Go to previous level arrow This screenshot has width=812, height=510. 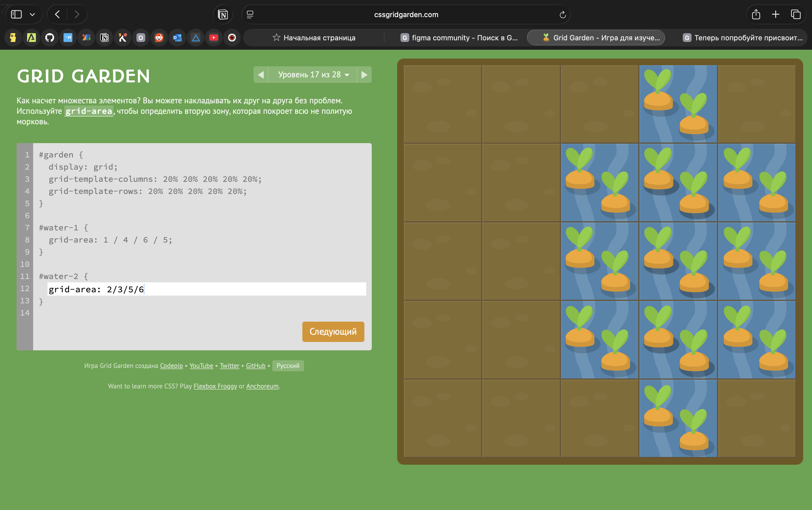(261, 75)
